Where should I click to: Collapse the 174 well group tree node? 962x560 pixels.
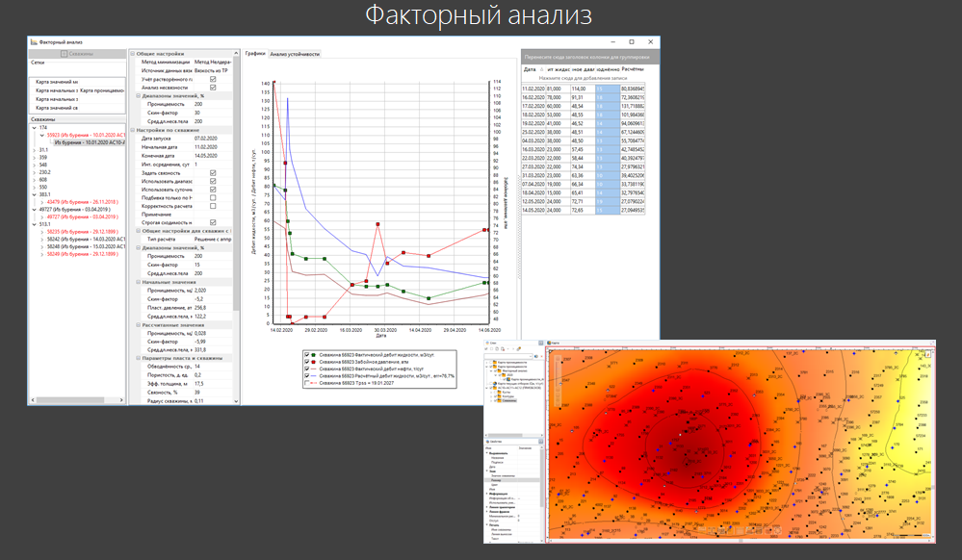[35, 128]
